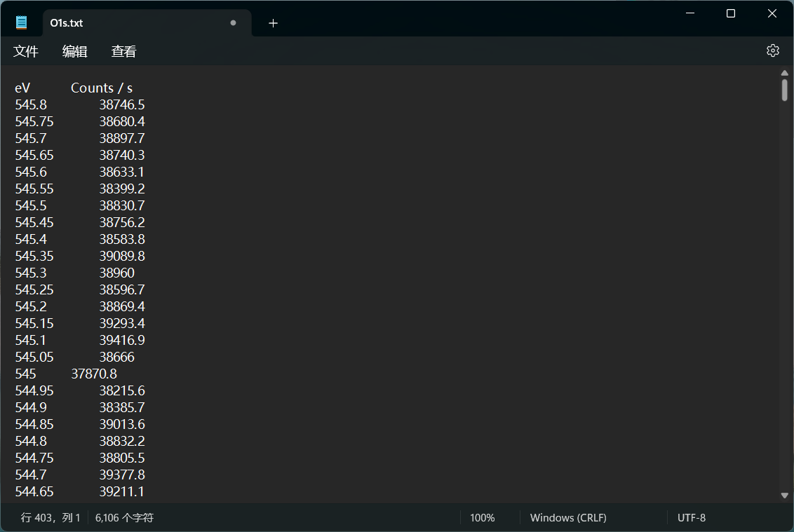The height and width of the screenshot is (532, 794).
Task: Click scrollbar up arrow
Action: point(784,74)
